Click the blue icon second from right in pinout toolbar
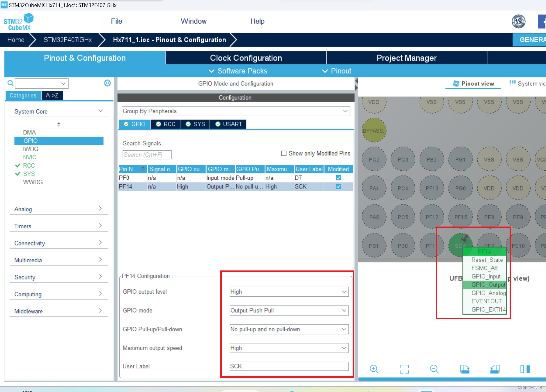This screenshot has height=392, width=546. coord(495,369)
